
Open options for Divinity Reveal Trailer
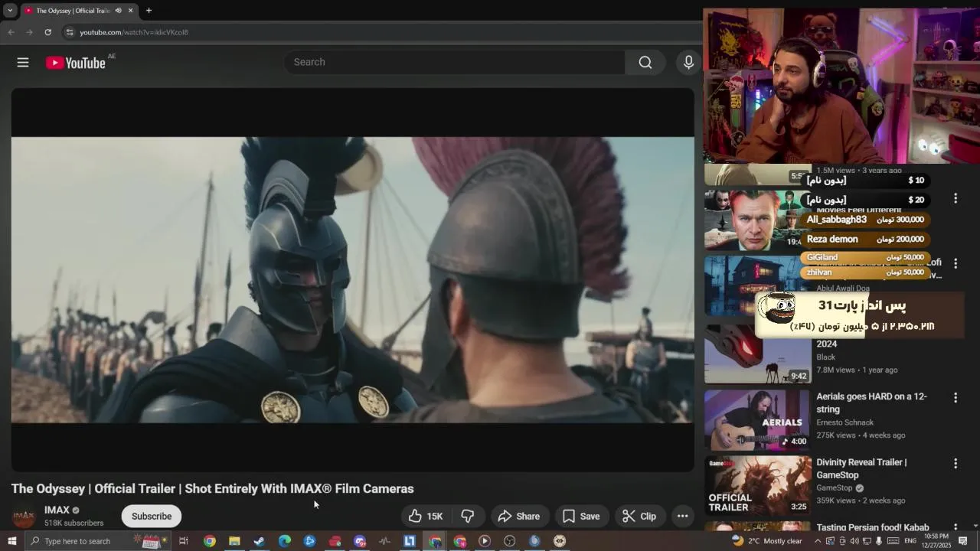click(x=955, y=464)
